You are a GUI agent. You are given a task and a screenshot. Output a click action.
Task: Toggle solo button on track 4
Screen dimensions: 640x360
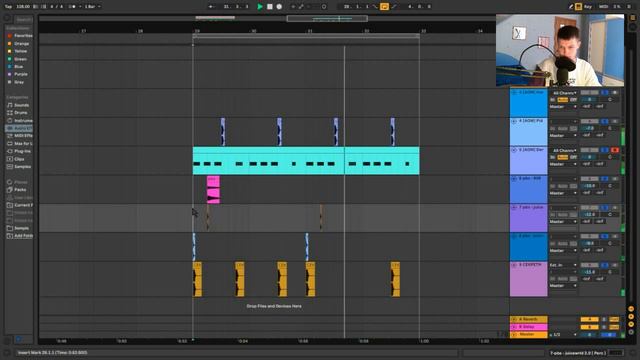click(x=604, y=121)
